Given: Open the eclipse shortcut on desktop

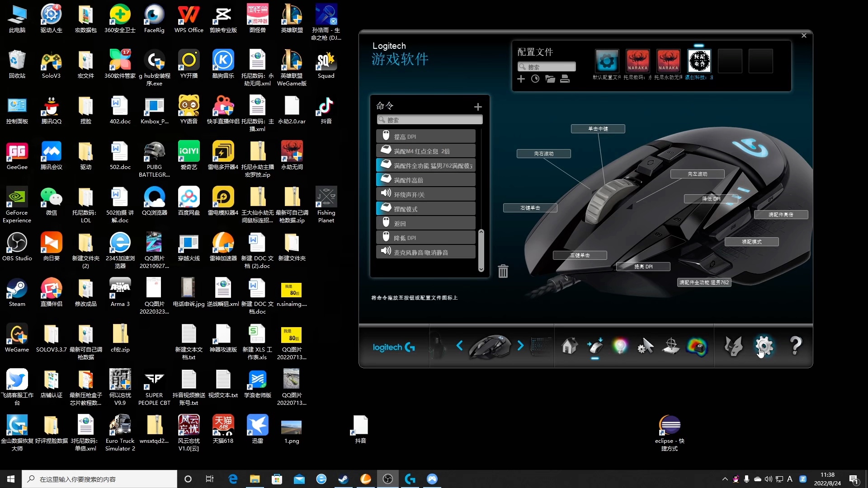Looking at the screenshot, I should point(670,433).
